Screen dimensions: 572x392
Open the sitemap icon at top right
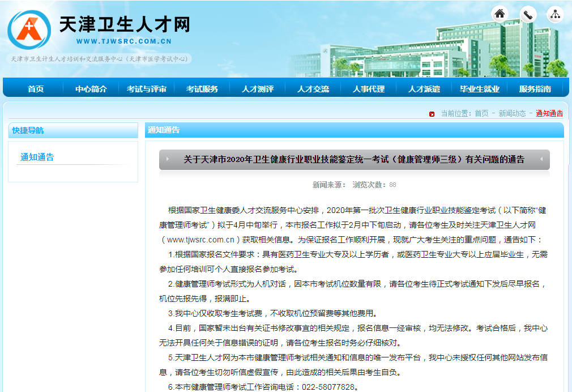(555, 15)
